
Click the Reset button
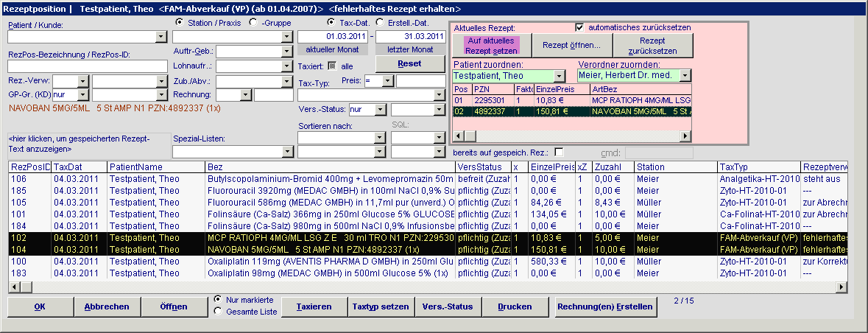click(x=410, y=63)
